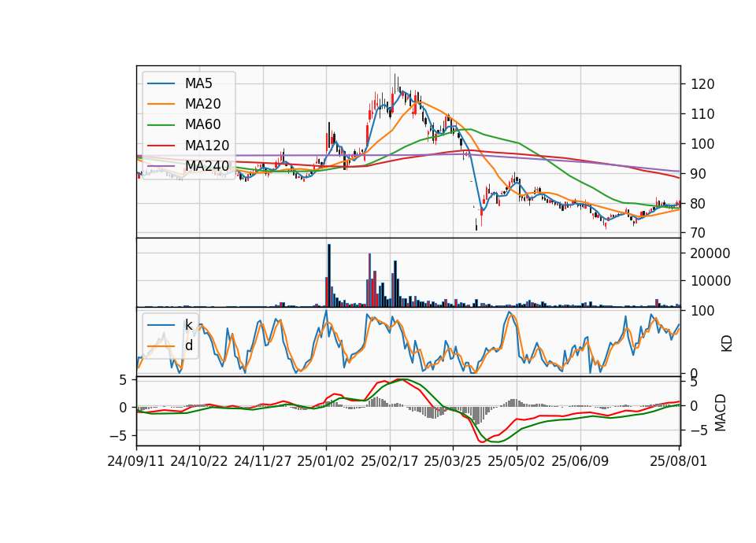756x543 pixels.
Task: Click the 25/08/01 date axis label
Action: click(679, 461)
